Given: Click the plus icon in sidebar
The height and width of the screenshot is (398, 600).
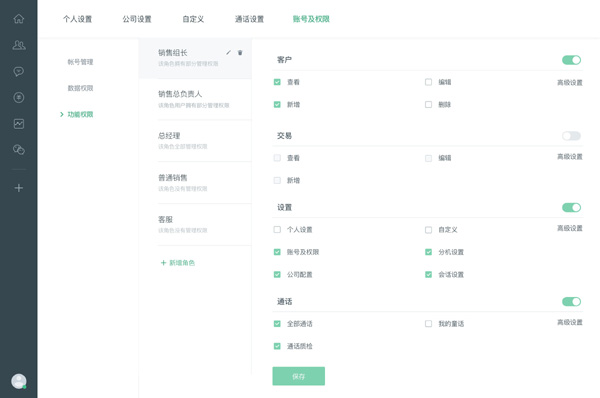Looking at the screenshot, I should tap(19, 188).
